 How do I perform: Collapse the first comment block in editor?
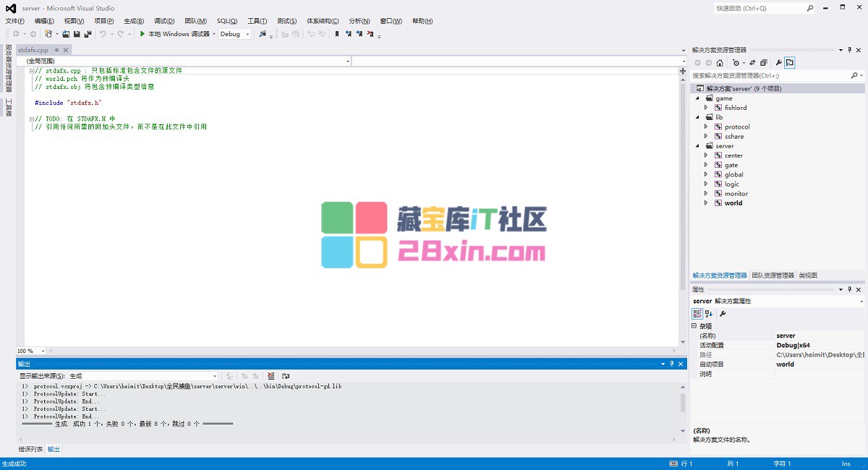coord(32,71)
